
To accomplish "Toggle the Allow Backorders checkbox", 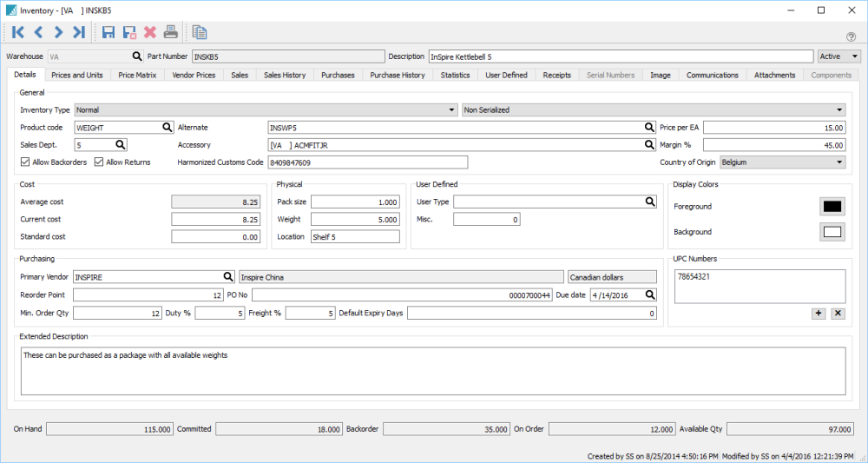I will pos(25,162).
